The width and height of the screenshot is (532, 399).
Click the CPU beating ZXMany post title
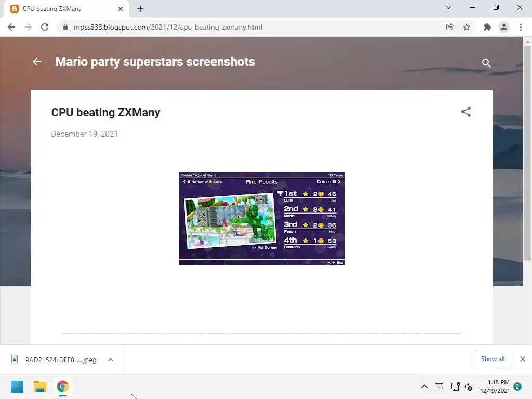(x=105, y=112)
